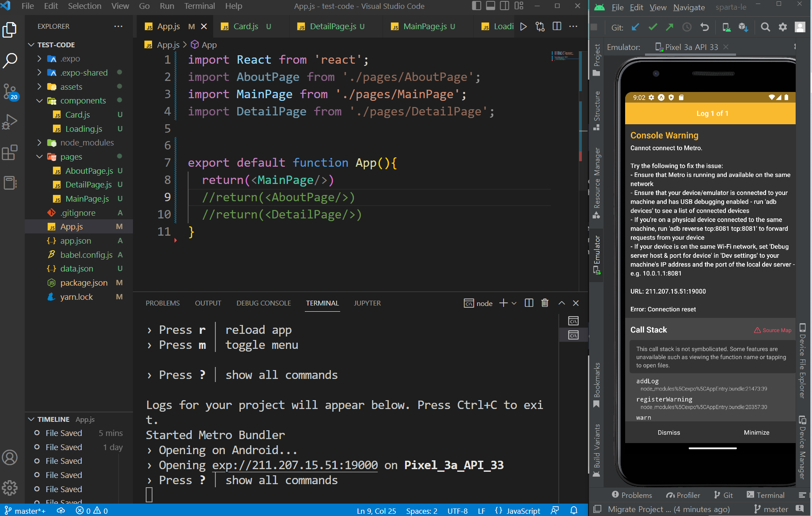Open the Manage gear in VS Code activity bar
Viewport: 812px width, 516px height.
coord(10,488)
